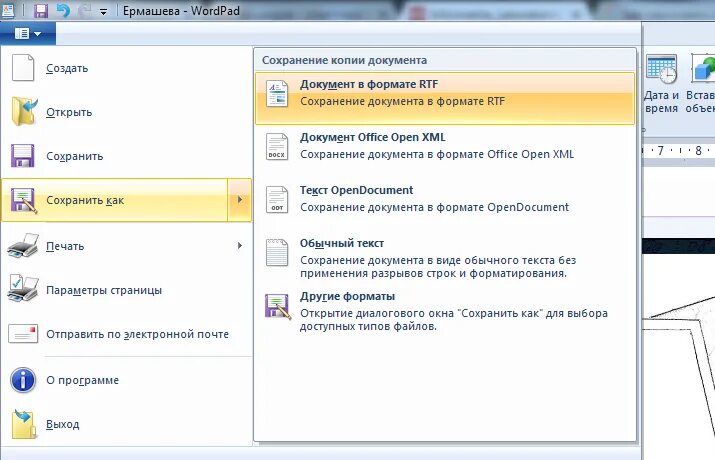715x460 pixels.
Task: Click the Save icon in quick access toolbar
Action: (41, 10)
